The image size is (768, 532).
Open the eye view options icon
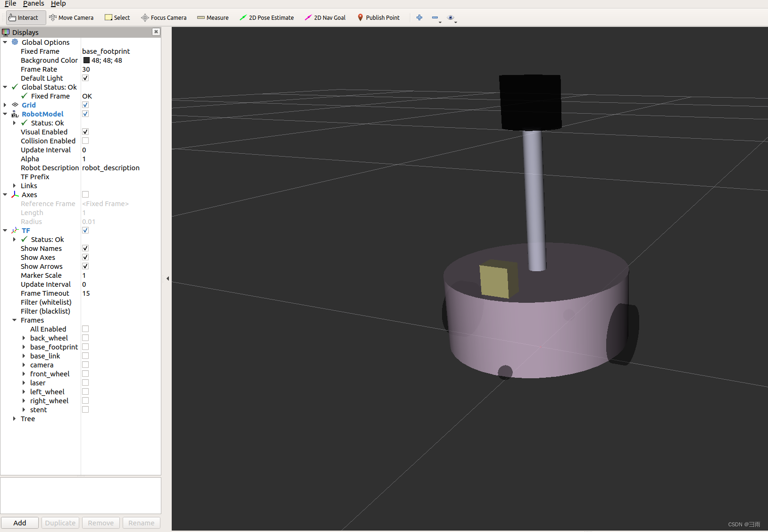coord(451,18)
